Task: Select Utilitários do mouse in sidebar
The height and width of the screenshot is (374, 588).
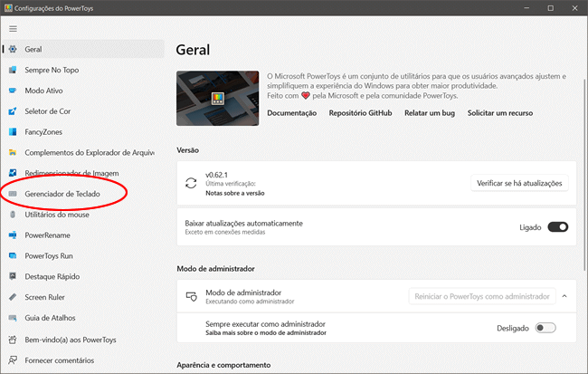Action: (57, 215)
